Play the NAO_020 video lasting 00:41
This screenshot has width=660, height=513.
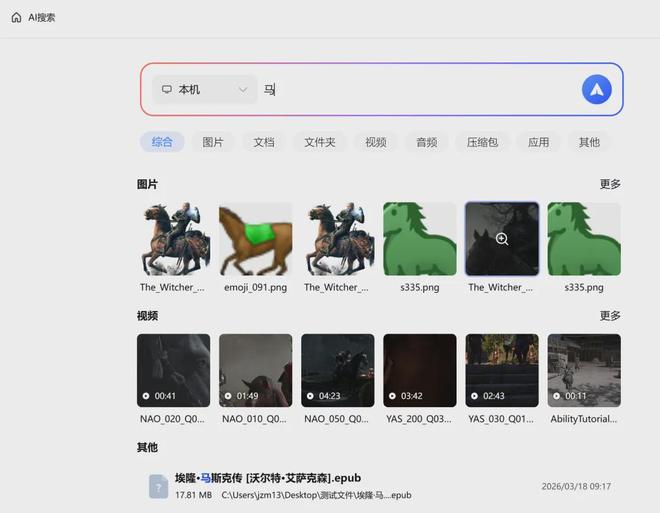pyautogui.click(x=173, y=370)
